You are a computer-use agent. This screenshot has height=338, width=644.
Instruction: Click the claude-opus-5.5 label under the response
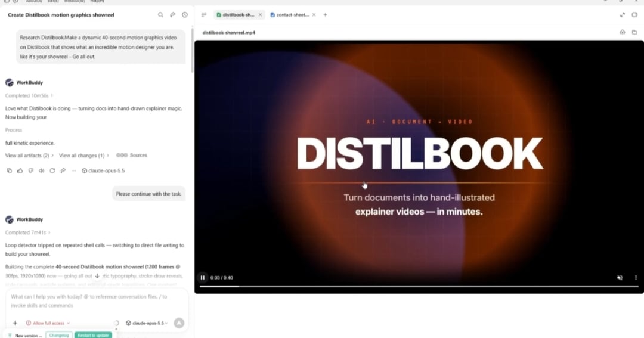[103, 170]
